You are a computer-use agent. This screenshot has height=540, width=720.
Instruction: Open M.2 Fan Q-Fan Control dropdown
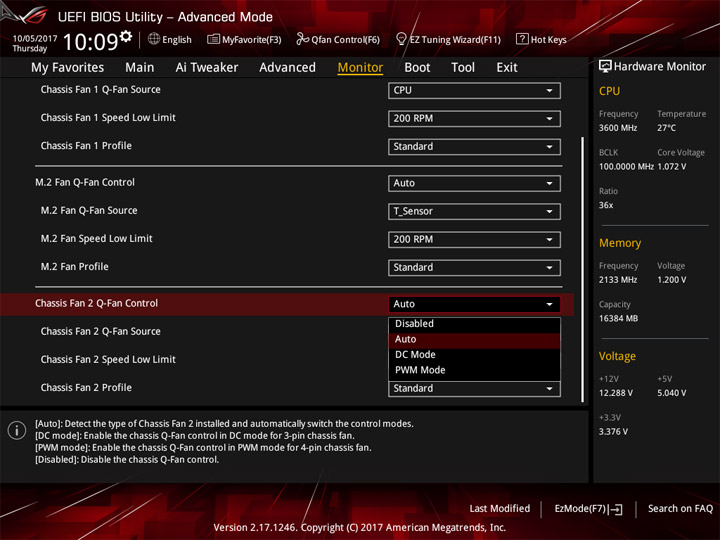pos(474,183)
